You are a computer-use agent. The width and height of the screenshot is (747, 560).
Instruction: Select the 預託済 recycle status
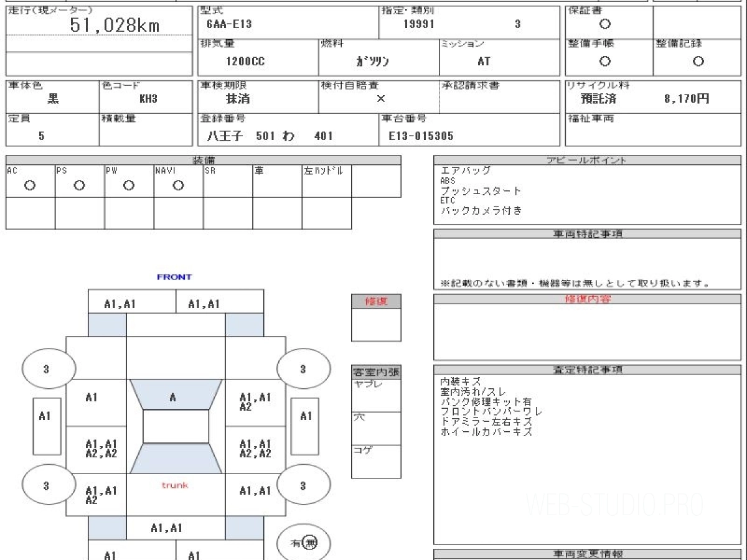point(598,98)
